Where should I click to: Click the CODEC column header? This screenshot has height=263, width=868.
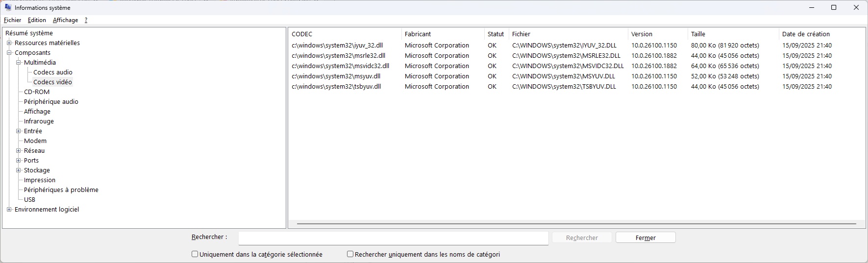345,34
